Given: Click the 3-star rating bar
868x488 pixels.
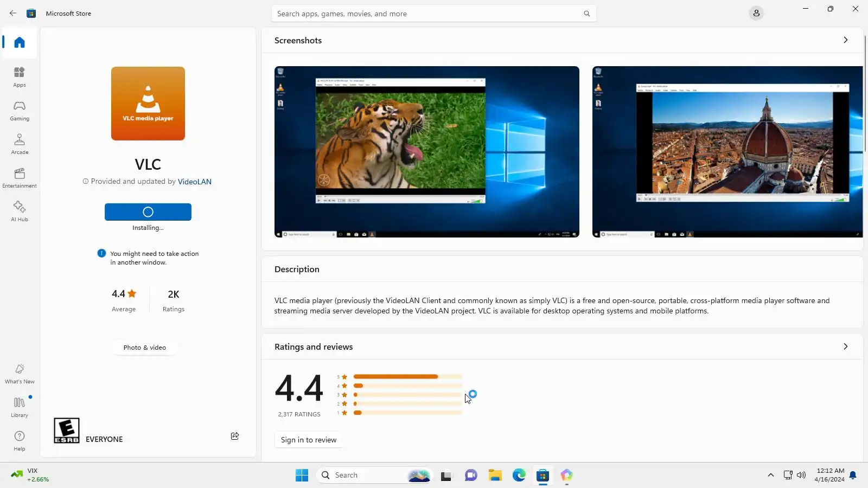Looking at the screenshot, I should 408,395.
